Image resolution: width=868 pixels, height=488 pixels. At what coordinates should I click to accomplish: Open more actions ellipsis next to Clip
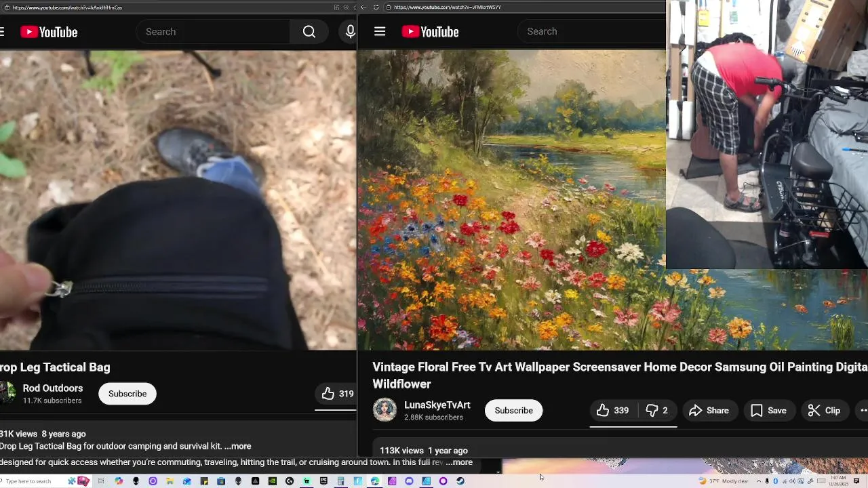pos(862,410)
